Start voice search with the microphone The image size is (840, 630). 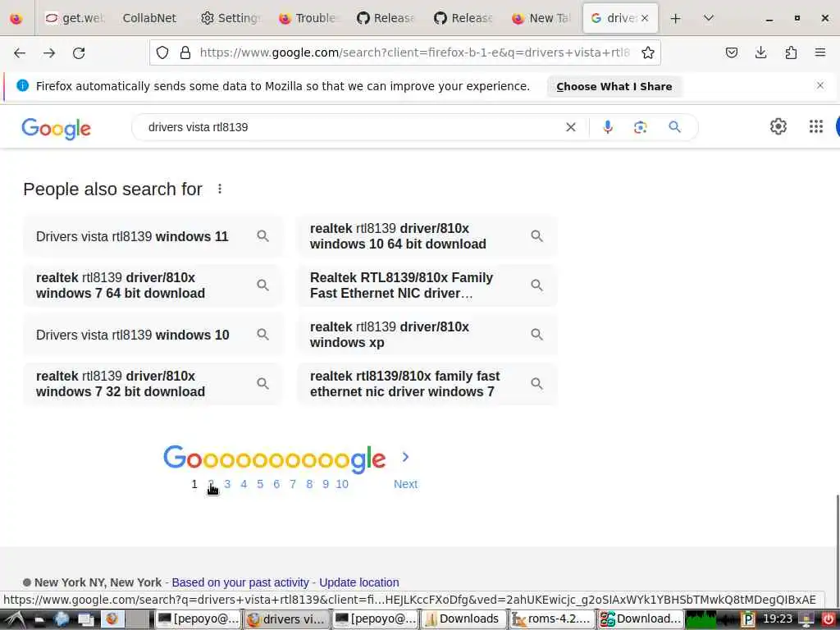pos(608,127)
